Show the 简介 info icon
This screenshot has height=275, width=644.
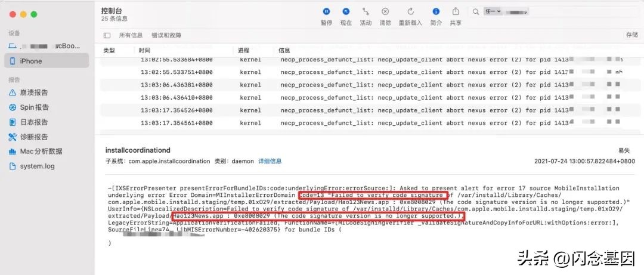(x=436, y=11)
